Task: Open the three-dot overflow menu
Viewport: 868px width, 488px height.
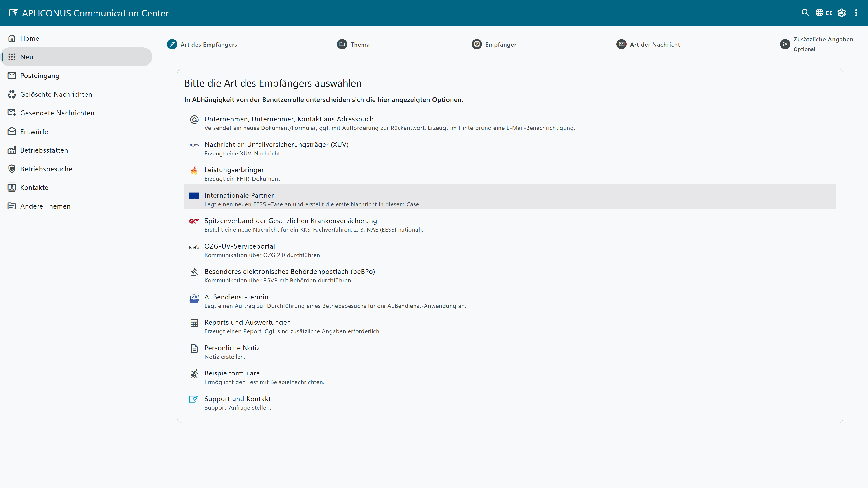Action: click(x=856, y=13)
